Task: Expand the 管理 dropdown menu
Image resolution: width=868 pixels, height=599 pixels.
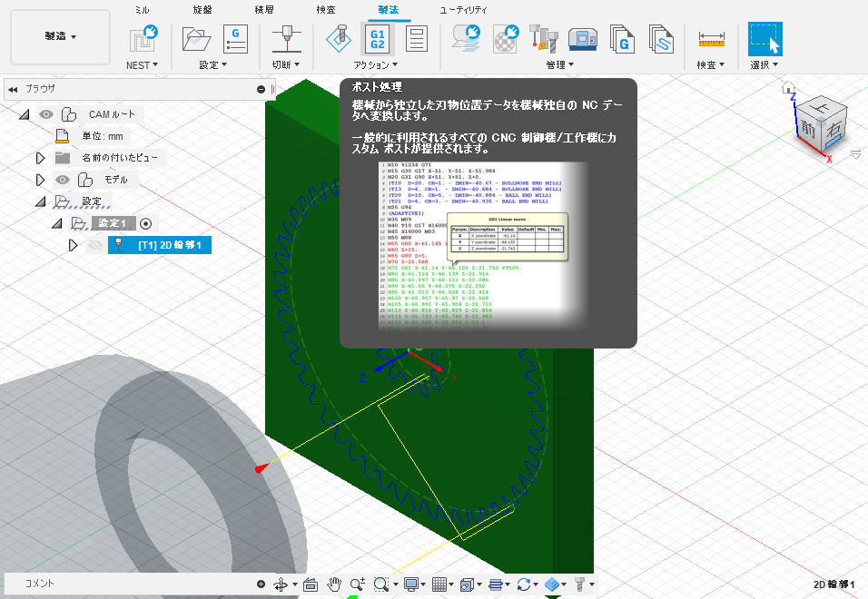Action: (x=559, y=64)
